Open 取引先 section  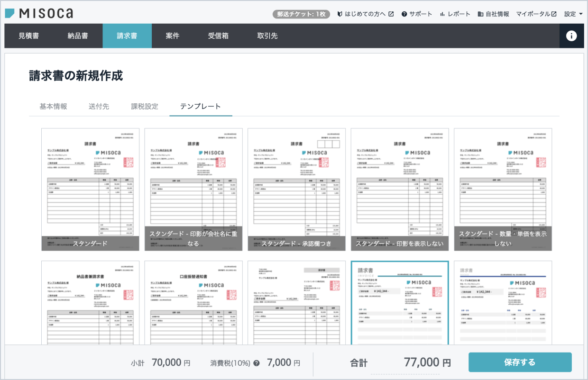(x=267, y=36)
